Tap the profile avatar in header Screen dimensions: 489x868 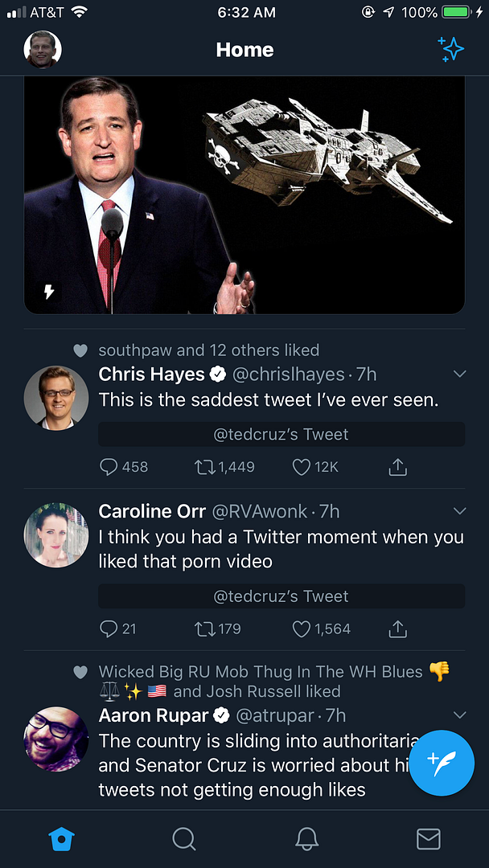click(43, 50)
